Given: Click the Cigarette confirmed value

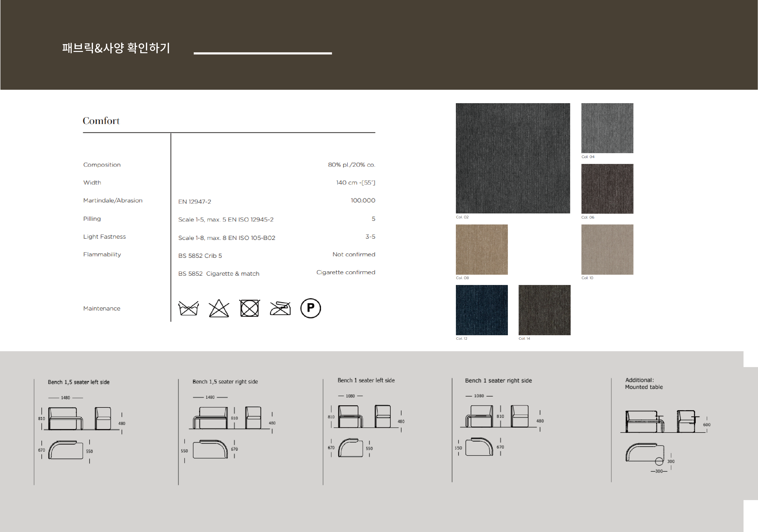Looking at the screenshot, I should [x=346, y=272].
